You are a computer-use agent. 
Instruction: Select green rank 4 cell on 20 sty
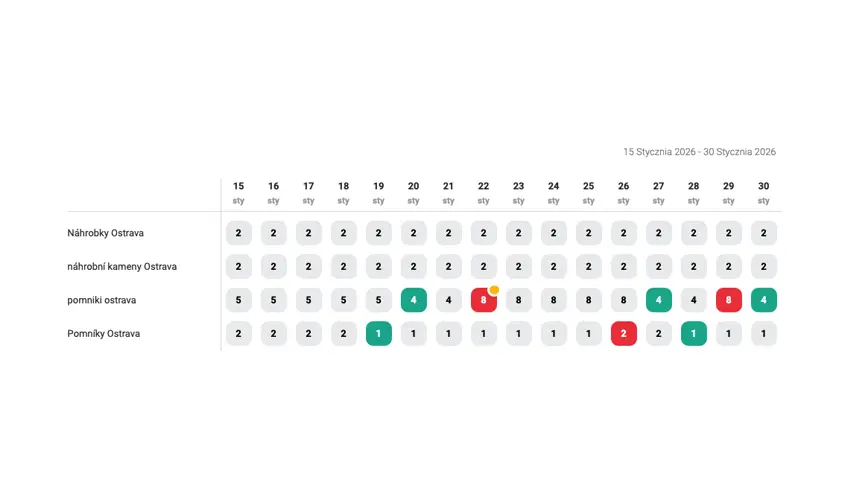pos(413,300)
